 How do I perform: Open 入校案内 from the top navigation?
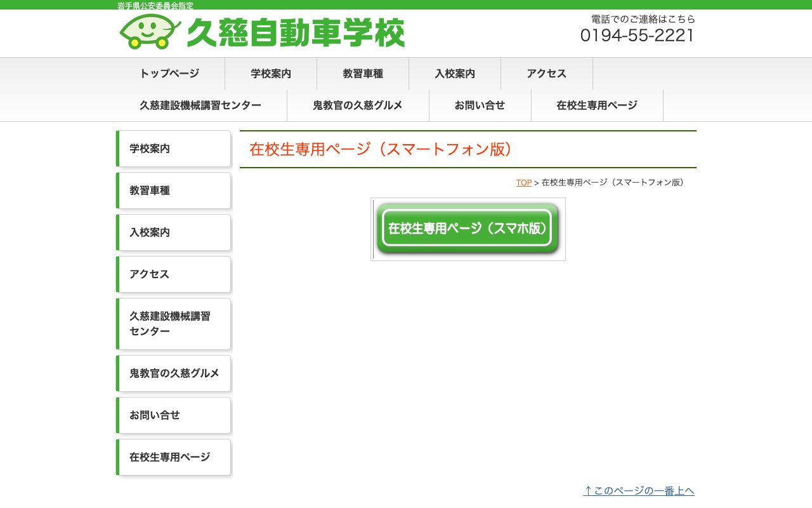pyautogui.click(x=454, y=74)
